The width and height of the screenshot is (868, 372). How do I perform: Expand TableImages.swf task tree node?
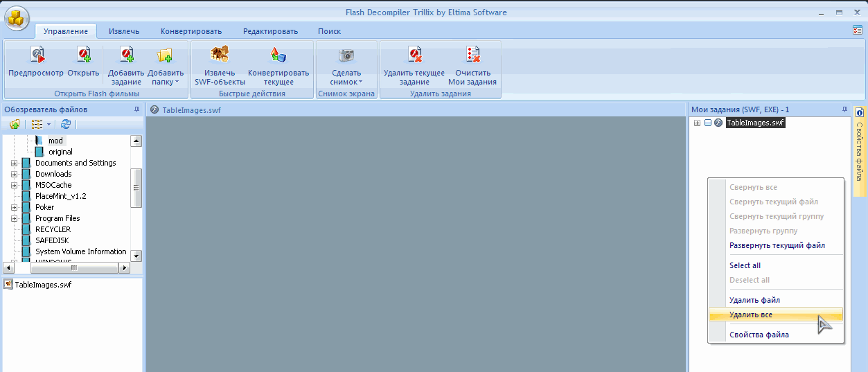point(697,123)
